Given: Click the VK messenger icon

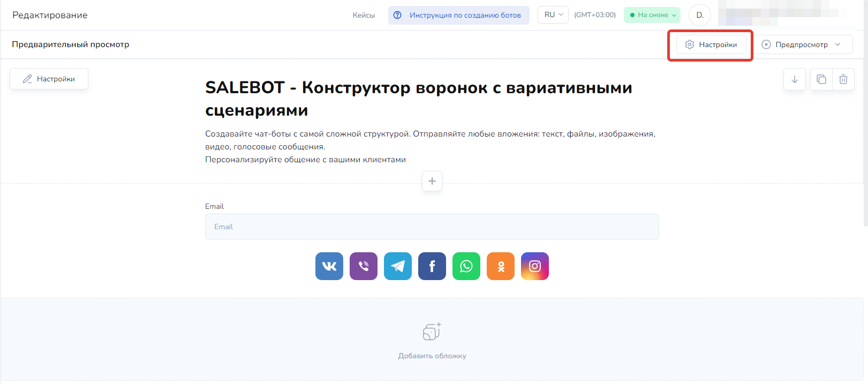Looking at the screenshot, I should click(x=329, y=266).
